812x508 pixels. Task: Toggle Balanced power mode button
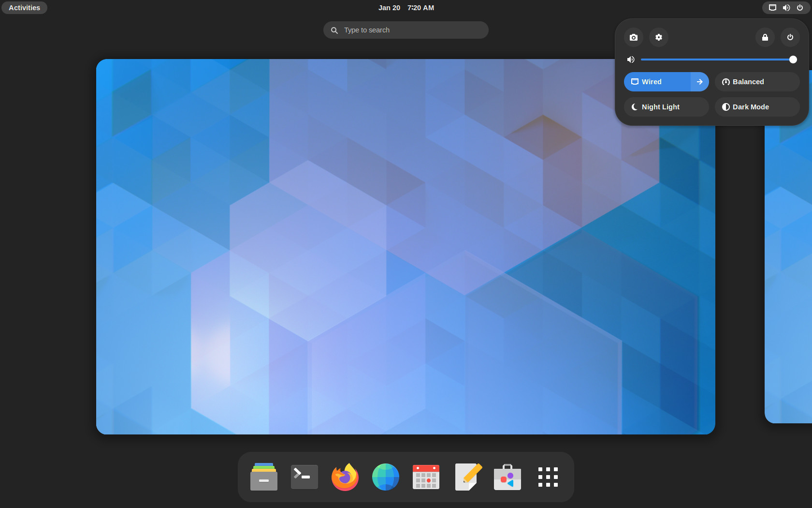[757, 82]
